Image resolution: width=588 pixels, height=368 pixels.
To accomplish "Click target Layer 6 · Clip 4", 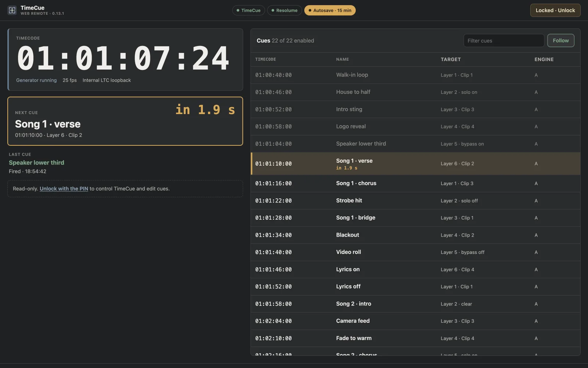I will pyautogui.click(x=457, y=269).
